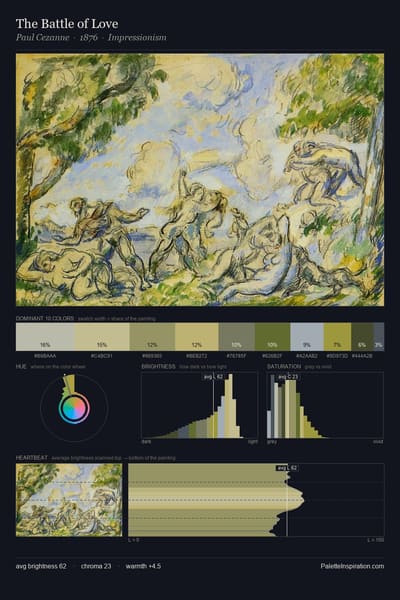This screenshot has width=400, height=600.
Task: Open the main painting image
Action: pos(200,179)
